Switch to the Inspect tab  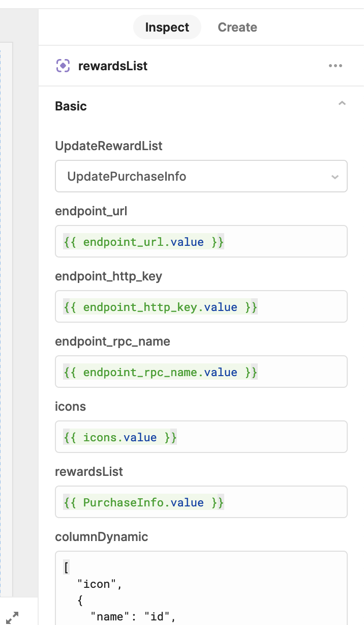167,27
